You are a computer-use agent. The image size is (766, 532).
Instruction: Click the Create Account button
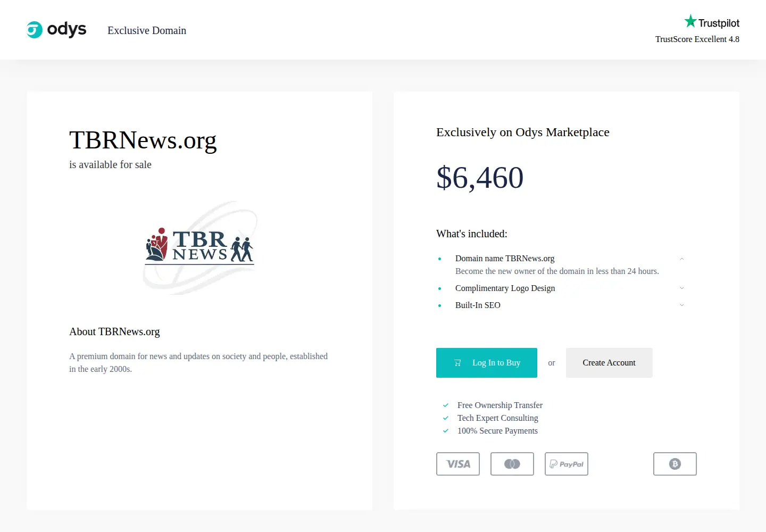pyautogui.click(x=609, y=363)
